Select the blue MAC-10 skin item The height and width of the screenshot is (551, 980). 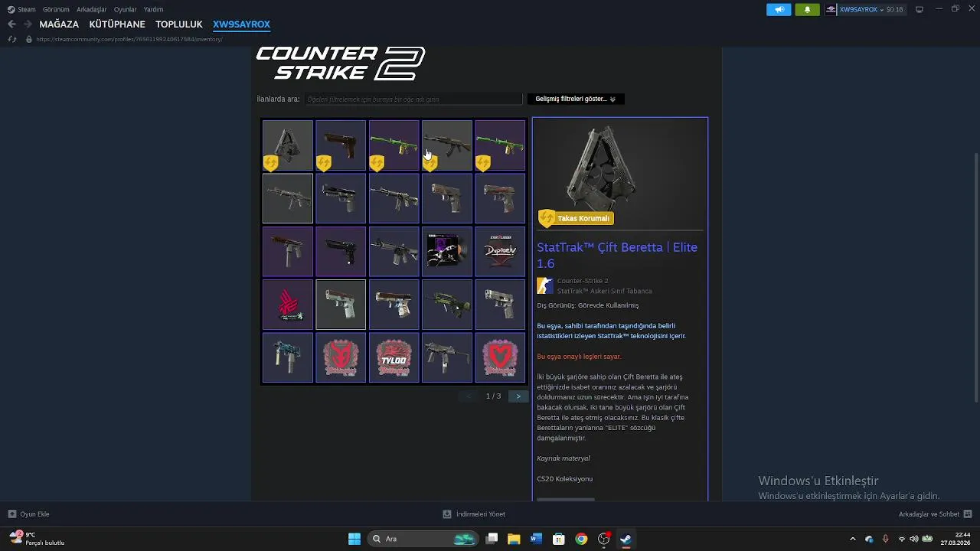[x=288, y=357]
